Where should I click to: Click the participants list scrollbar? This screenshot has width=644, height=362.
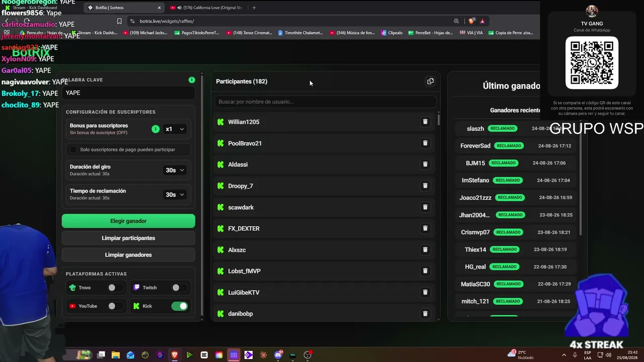[439, 119]
